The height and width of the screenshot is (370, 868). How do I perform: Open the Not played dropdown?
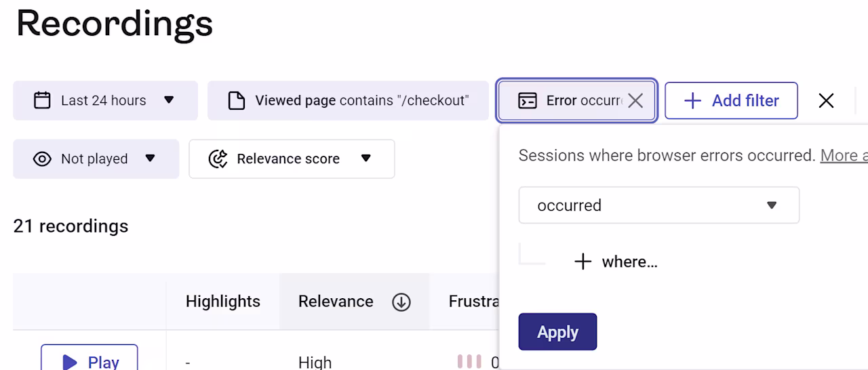[96, 159]
